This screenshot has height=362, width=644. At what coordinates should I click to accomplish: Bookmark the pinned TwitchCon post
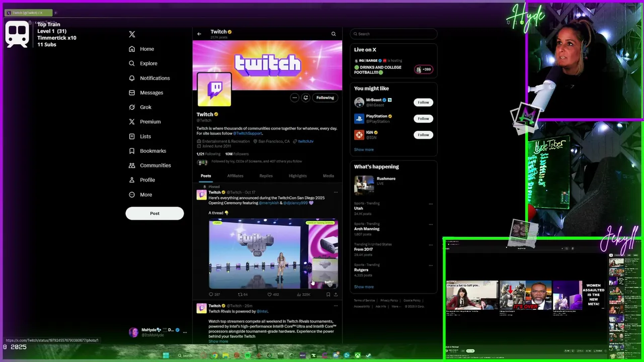328,294
